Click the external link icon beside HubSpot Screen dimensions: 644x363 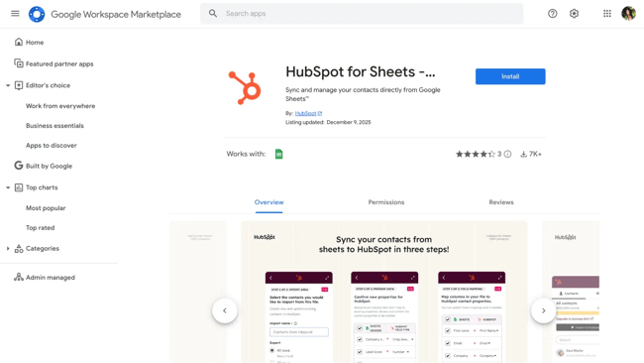(320, 113)
